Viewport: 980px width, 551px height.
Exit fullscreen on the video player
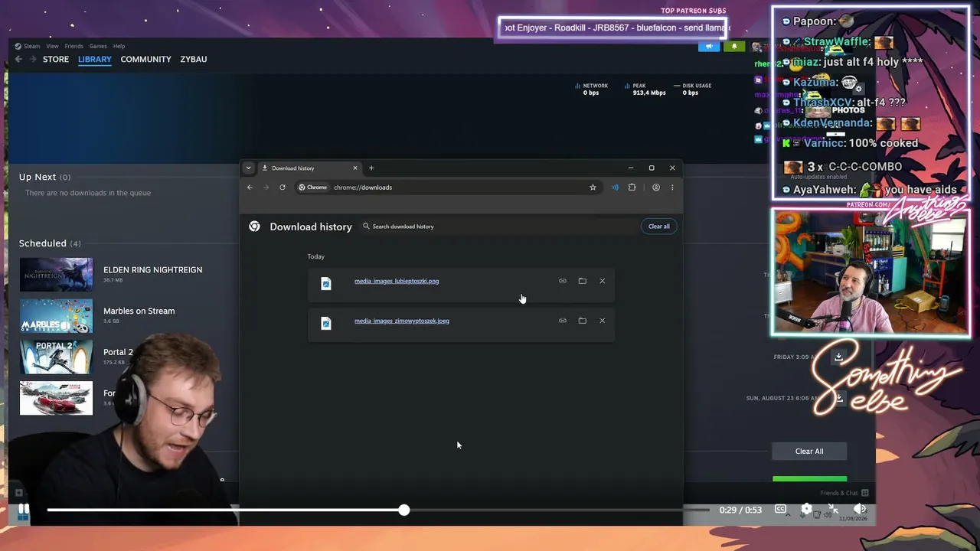coord(833,510)
